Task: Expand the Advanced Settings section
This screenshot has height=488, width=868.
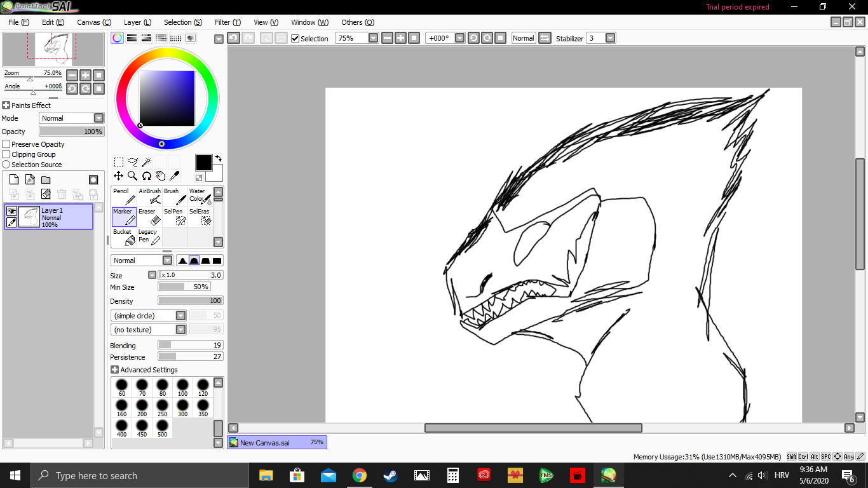Action: click(x=114, y=370)
